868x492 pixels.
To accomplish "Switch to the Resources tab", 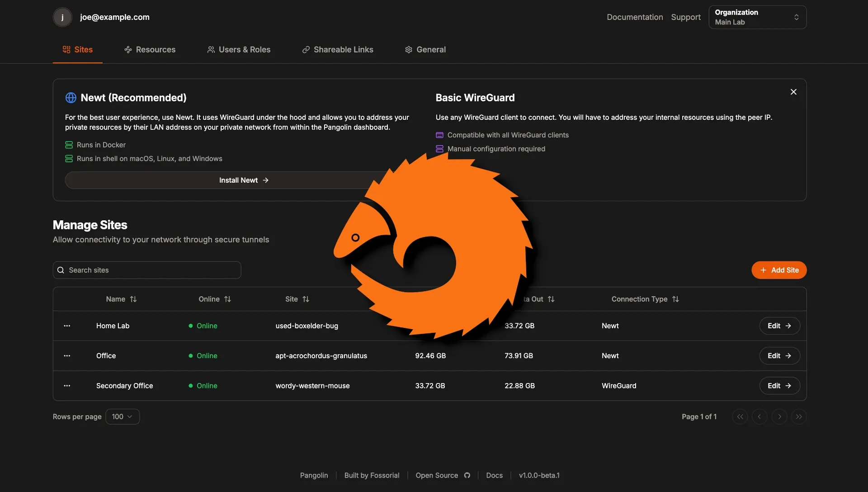I will [150, 50].
